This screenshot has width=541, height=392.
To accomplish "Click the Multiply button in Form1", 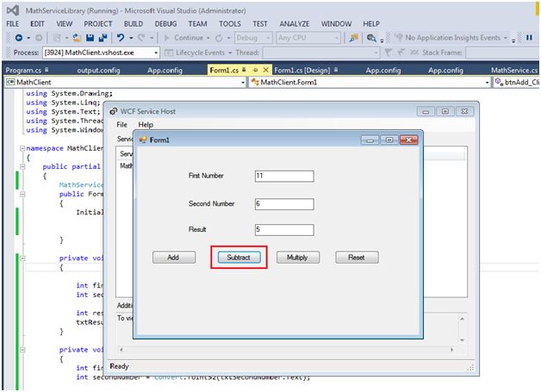I will coord(298,258).
